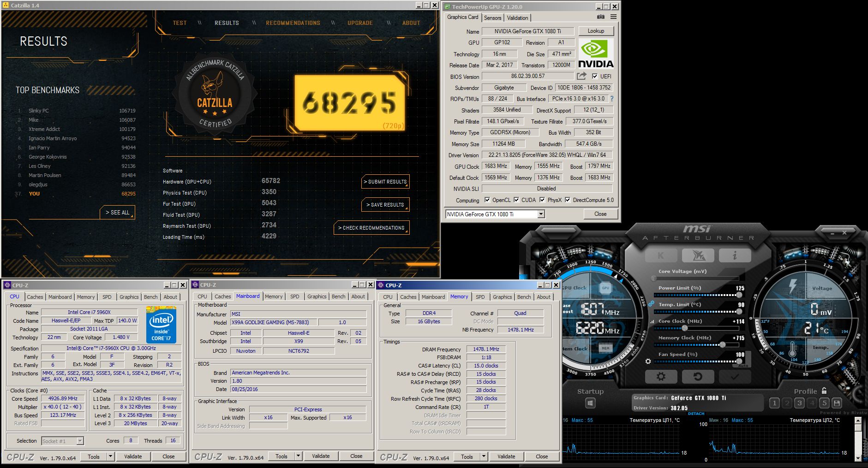
Task: Switch to GPU-Z Sensors tab
Action: 492,18
